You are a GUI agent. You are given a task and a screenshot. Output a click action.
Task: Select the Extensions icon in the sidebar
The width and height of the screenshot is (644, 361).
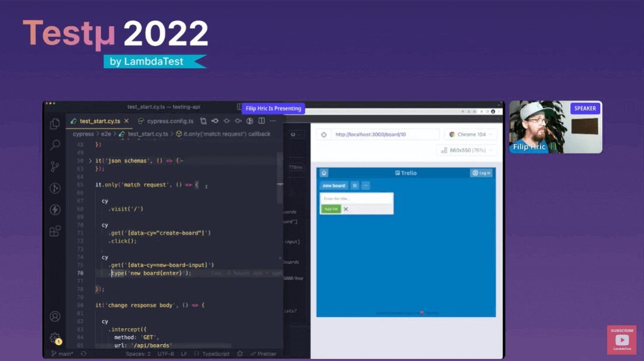pos(55,231)
